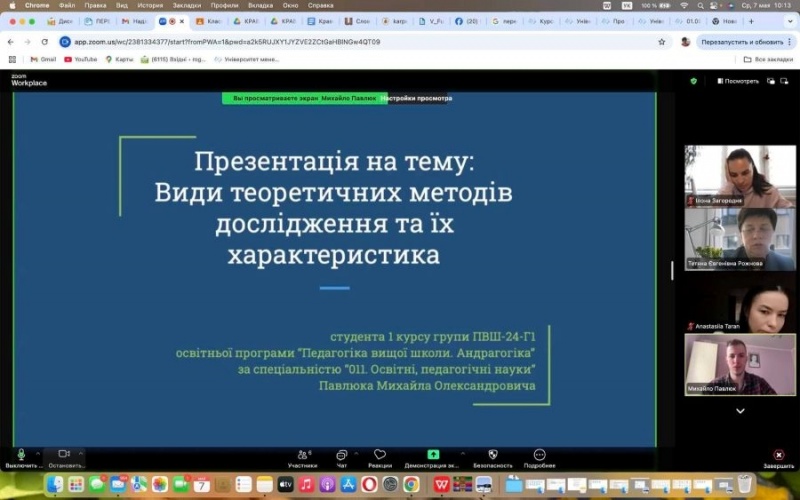Open the More options ellipsis icon
This screenshot has width=800, height=500.
tap(539, 455)
